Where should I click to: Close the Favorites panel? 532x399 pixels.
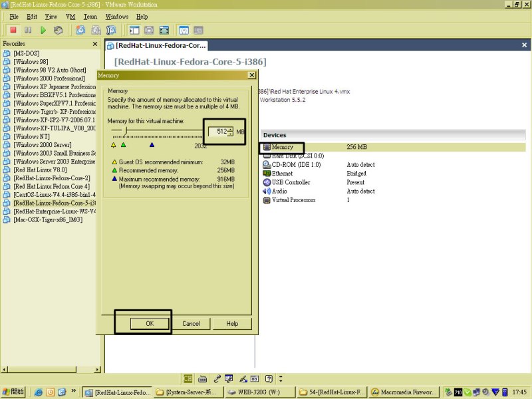pyautogui.click(x=95, y=44)
